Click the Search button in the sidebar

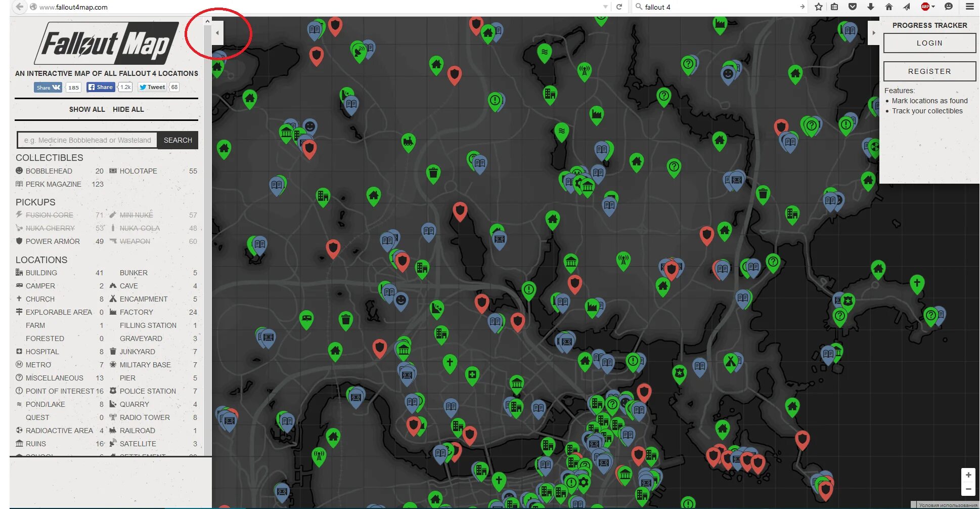point(177,140)
